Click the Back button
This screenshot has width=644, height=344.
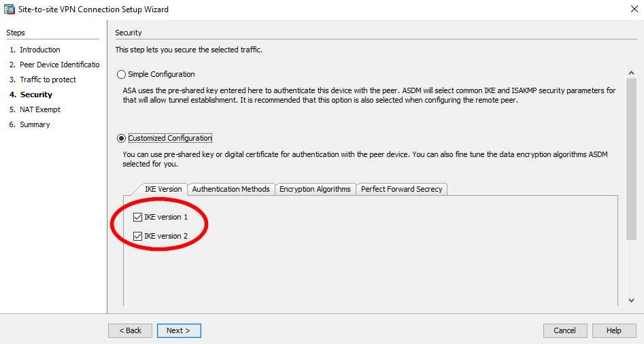click(x=130, y=330)
